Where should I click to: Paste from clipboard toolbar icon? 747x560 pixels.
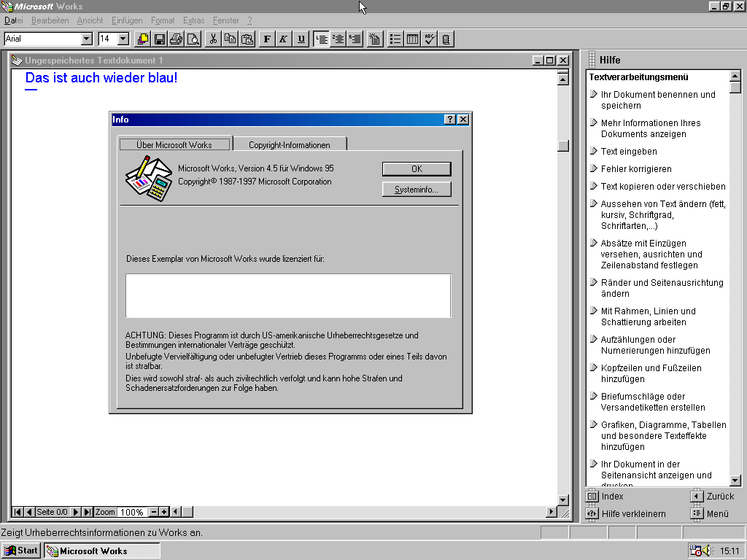[247, 39]
